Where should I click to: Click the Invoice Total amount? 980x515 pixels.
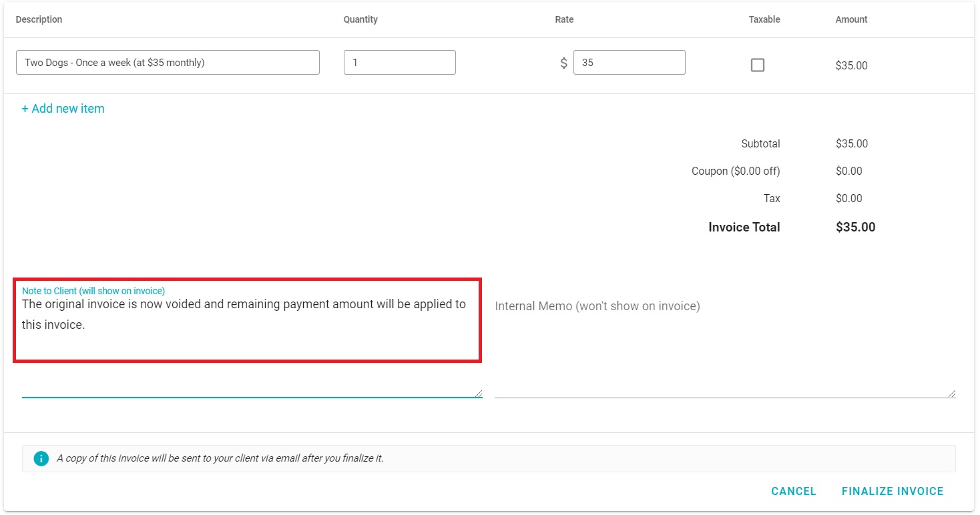click(x=856, y=227)
